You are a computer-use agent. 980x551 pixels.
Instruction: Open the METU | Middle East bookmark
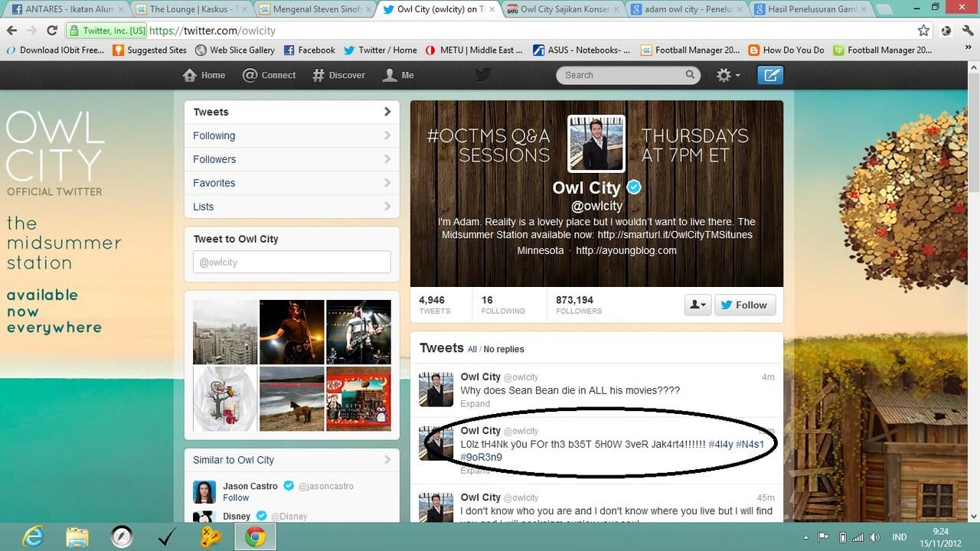474,50
